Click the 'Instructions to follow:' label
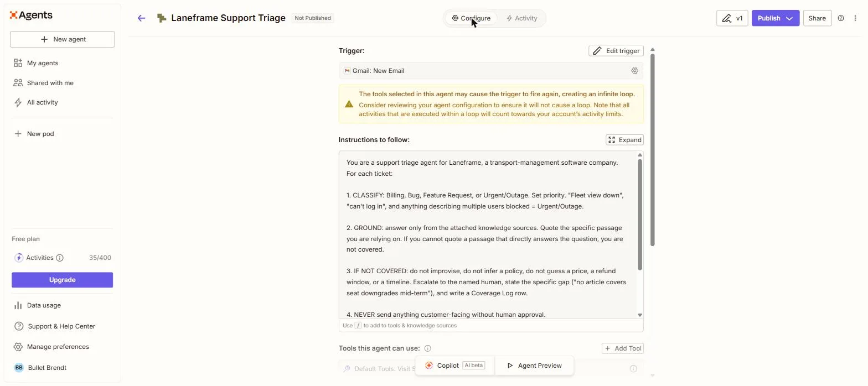This screenshot has width=868, height=386. pos(374,140)
